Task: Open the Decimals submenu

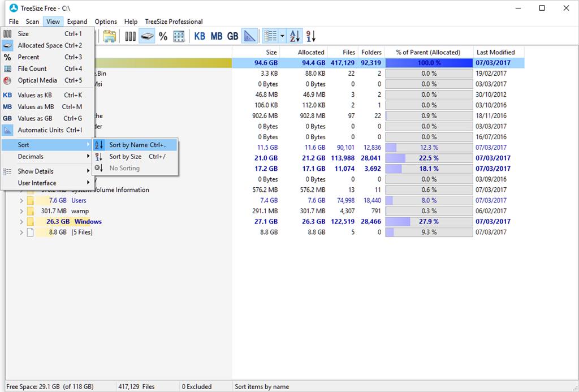Action: pos(47,156)
